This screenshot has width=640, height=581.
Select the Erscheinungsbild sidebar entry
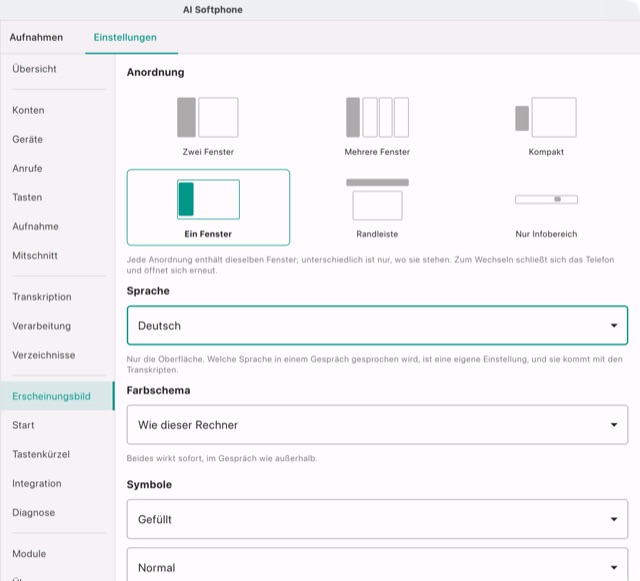(58, 396)
